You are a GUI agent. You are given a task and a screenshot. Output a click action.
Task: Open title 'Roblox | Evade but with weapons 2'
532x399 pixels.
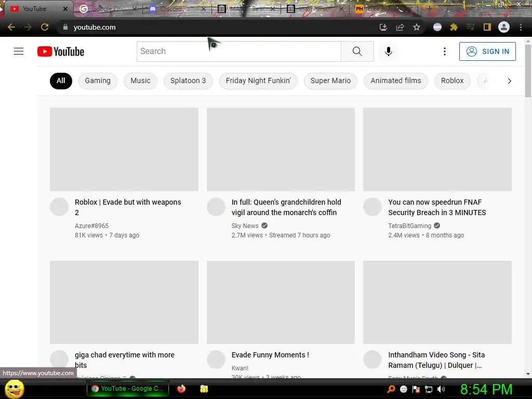point(128,207)
